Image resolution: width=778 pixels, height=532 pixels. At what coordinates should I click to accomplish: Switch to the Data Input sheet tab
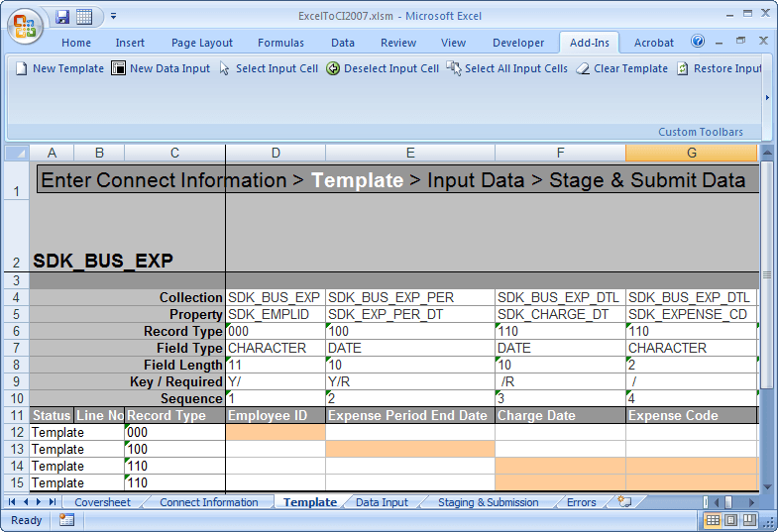click(x=382, y=502)
